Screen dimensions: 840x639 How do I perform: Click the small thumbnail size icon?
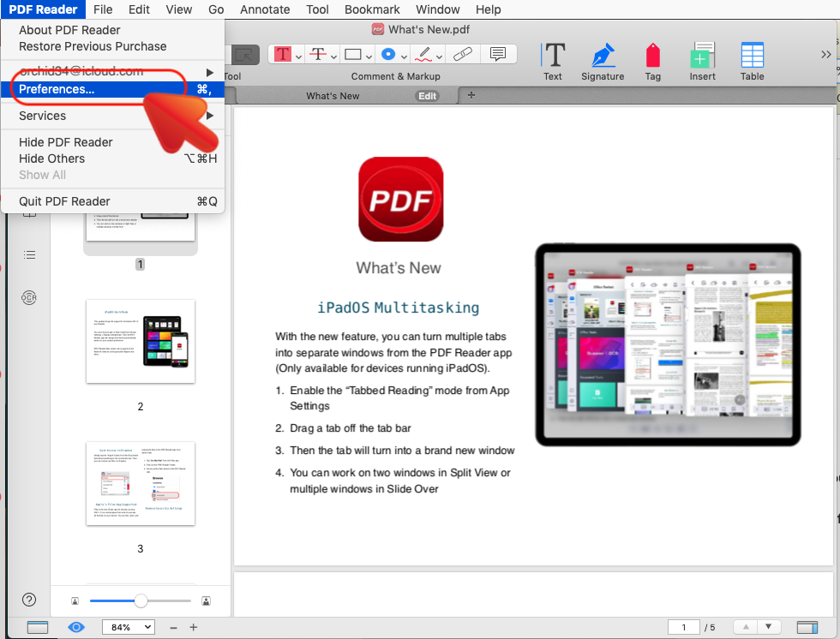tap(75, 601)
